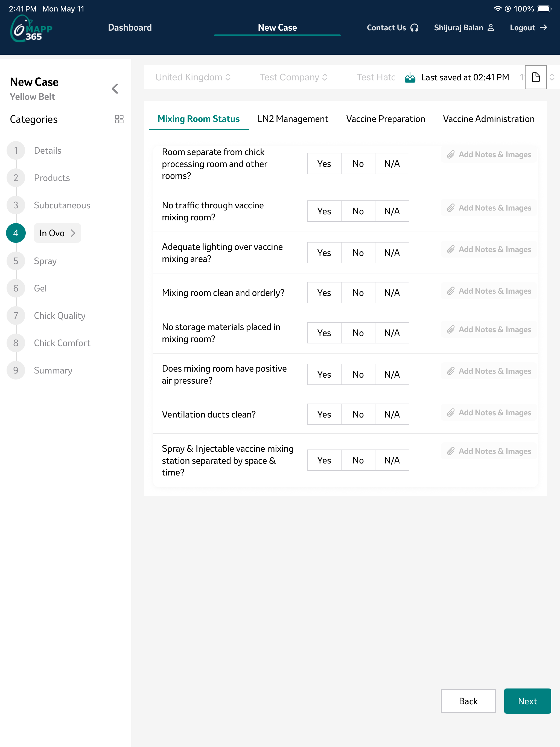Open the Categories grid view icon
Viewport: 560px width, 747px height.
pos(119,119)
